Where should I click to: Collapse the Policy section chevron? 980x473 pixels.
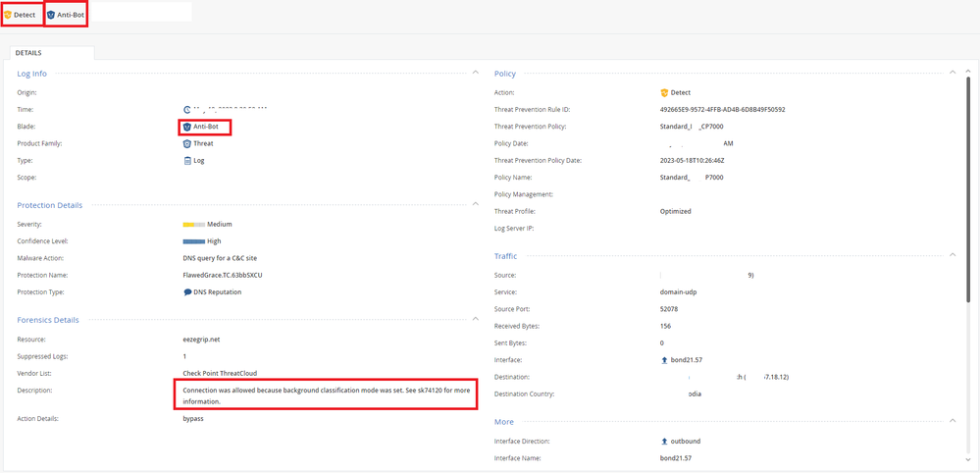tap(953, 73)
